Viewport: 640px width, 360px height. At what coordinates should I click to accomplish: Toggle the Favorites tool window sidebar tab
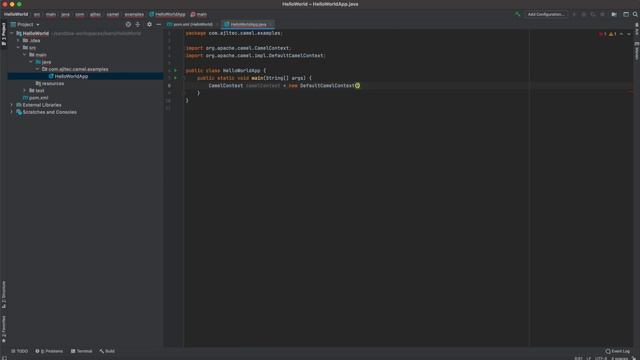pos(4,329)
